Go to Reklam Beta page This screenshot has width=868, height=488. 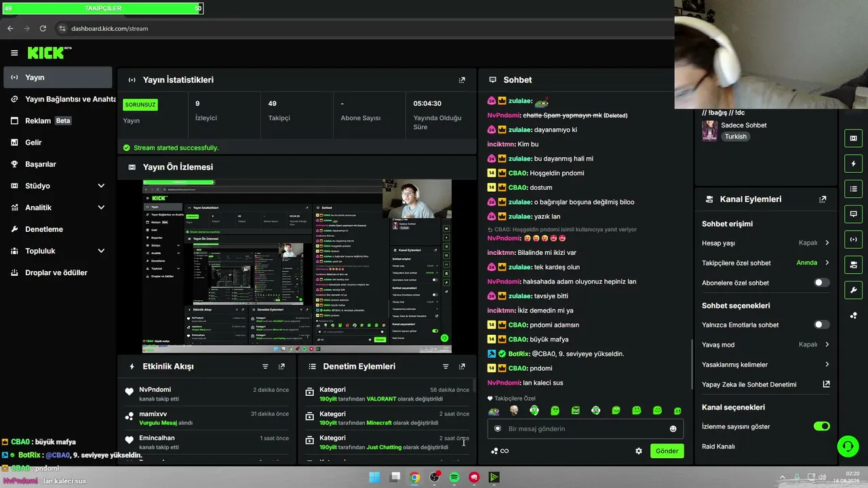coord(58,121)
